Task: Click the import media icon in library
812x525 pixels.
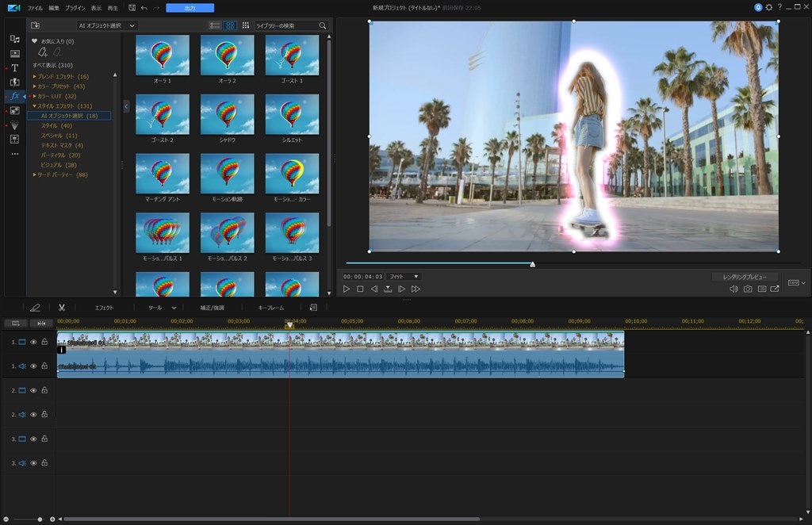Action: (35, 25)
